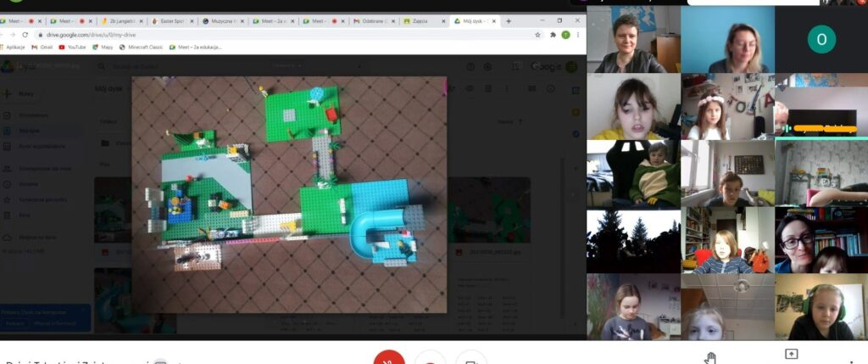Open the Chrome extensions puzzle icon
The image size is (868, 364).
(x=553, y=34)
